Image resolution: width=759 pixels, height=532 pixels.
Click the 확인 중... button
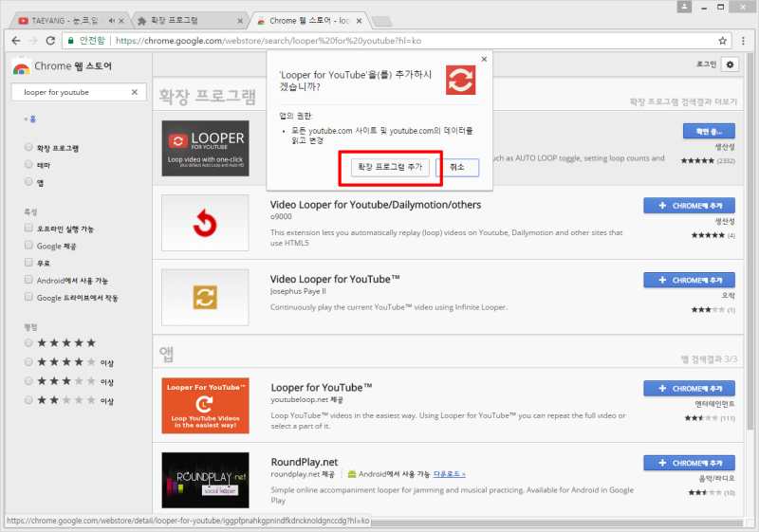click(709, 131)
